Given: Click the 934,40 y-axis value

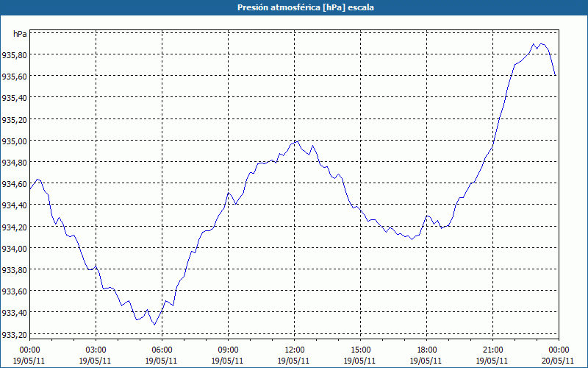Looking at the screenshot, I should pos(14,205).
